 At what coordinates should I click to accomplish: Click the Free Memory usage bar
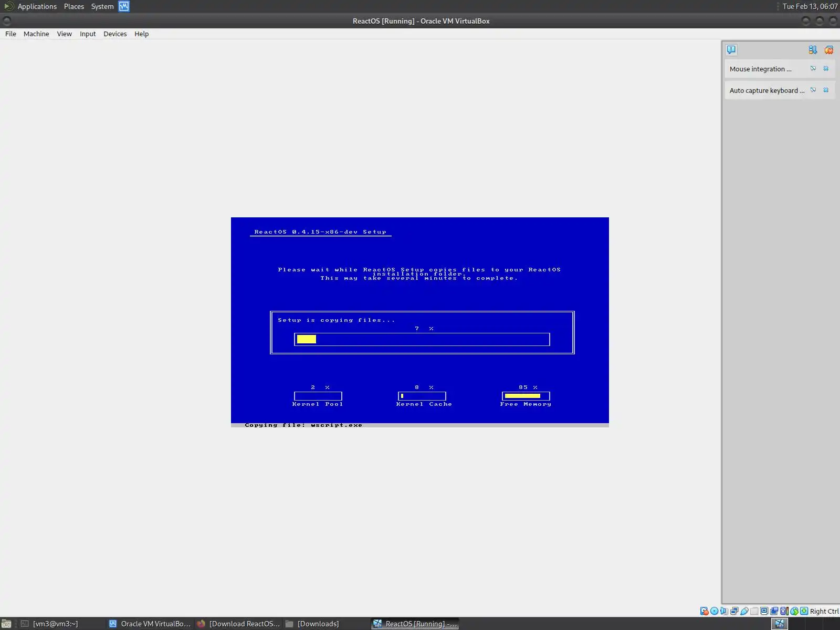526,396
